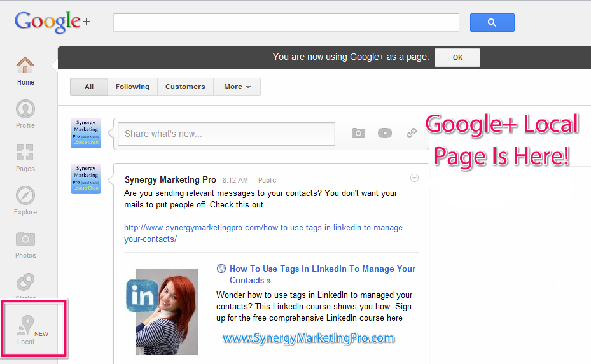Click the globe icon beside article title
This screenshot has height=364, width=591.
(x=221, y=269)
